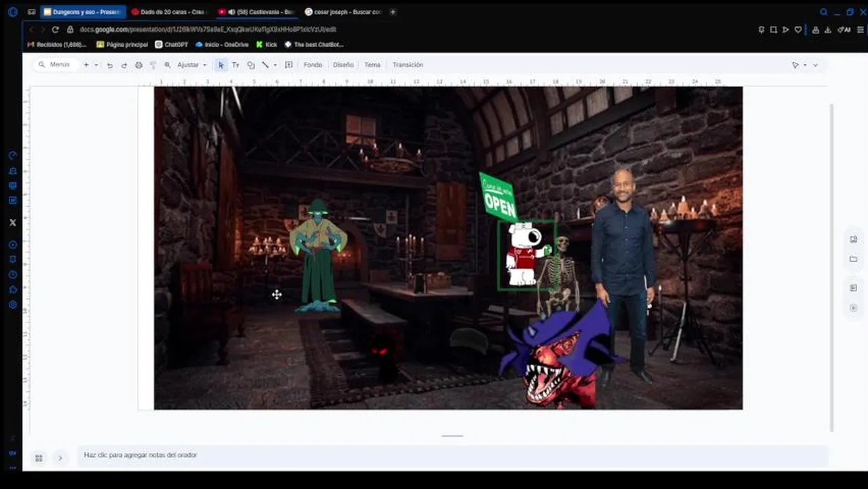Open the Menús search box
Viewport: 868px width, 489px height.
[x=56, y=65]
